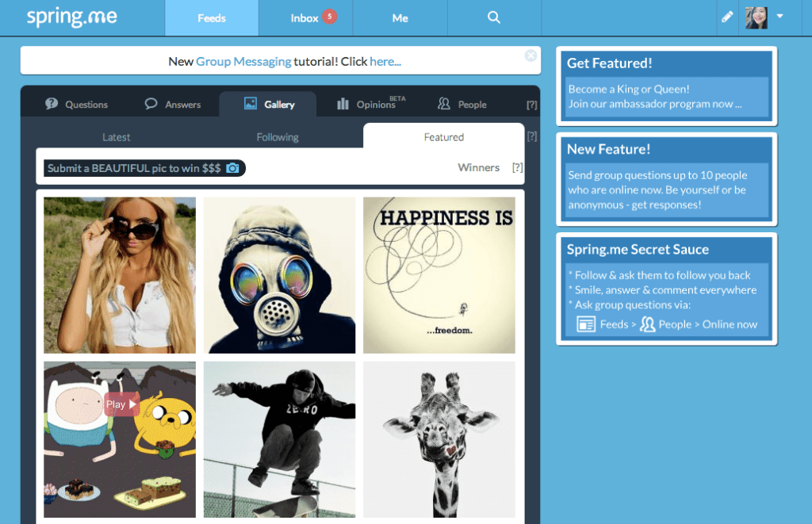This screenshot has width=812, height=524.
Task: Open help [?] beside Featured tab
Action: coord(532,136)
